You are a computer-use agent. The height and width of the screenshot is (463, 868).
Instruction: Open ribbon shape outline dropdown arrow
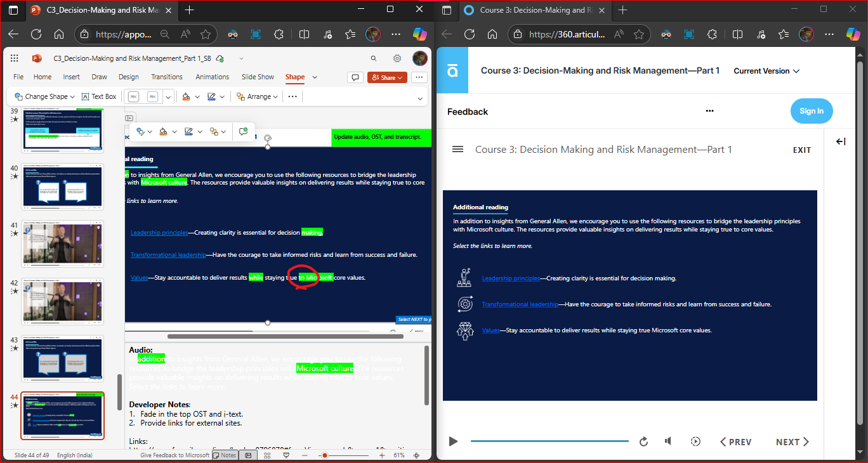coord(223,96)
